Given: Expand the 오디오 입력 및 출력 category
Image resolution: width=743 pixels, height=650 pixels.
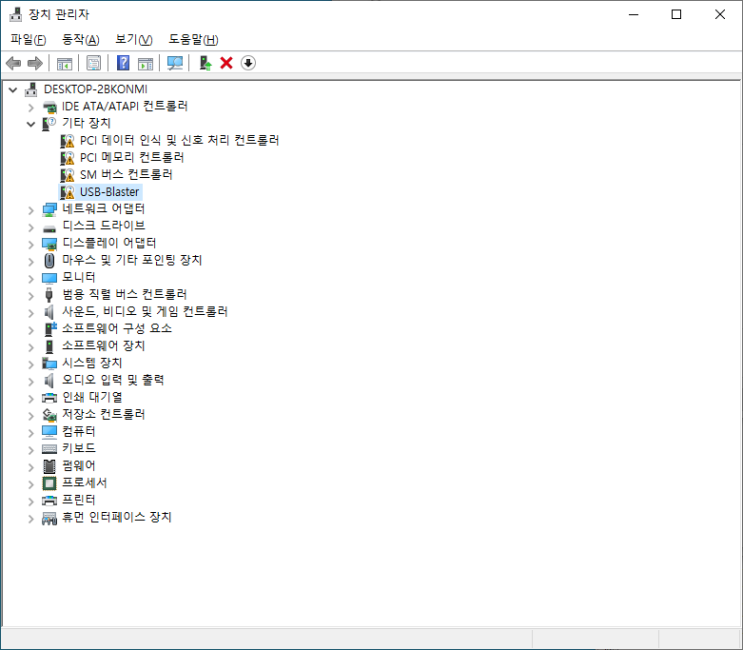Looking at the screenshot, I should point(31,381).
